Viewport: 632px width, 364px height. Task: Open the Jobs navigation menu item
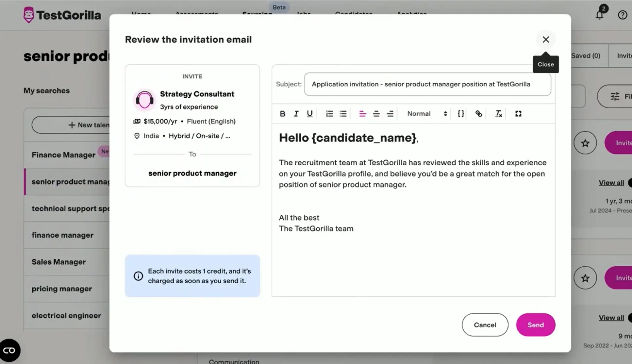pyautogui.click(x=303, y=14)
